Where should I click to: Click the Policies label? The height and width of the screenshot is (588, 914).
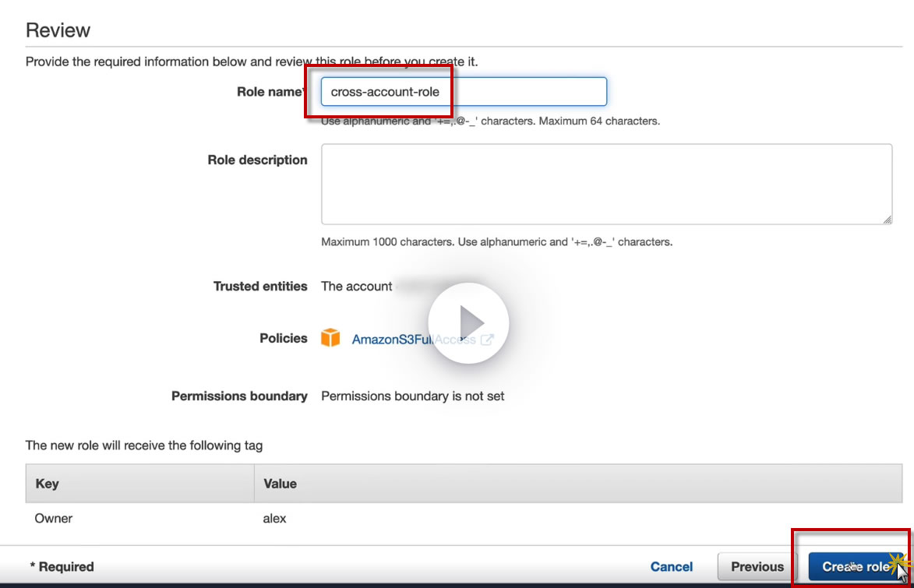point(284,339)
